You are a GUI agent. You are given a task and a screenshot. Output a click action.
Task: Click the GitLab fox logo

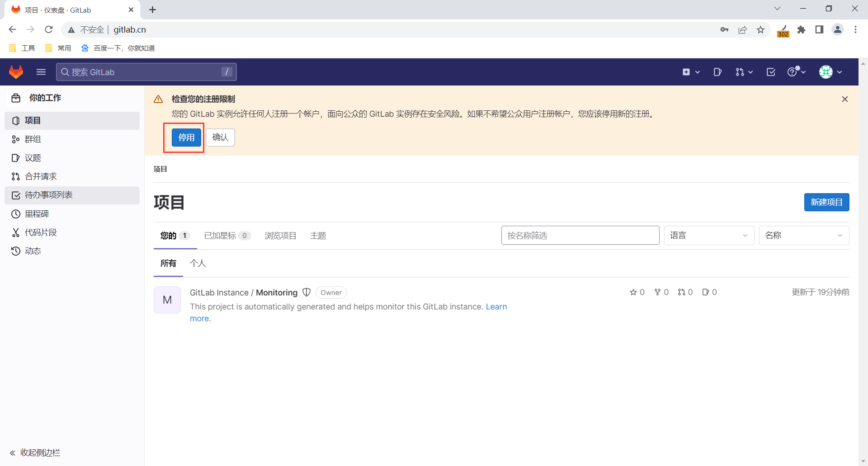[x=16, y=71]
